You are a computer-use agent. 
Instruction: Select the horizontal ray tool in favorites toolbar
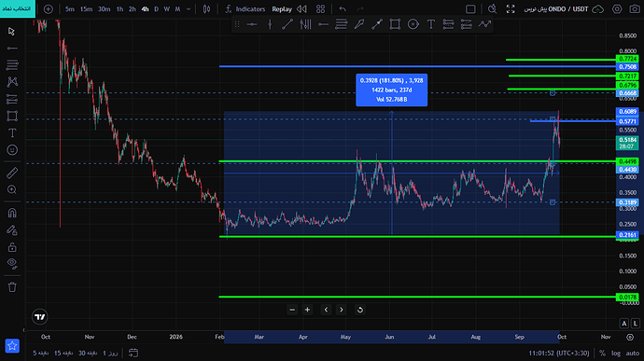(323, 24)
